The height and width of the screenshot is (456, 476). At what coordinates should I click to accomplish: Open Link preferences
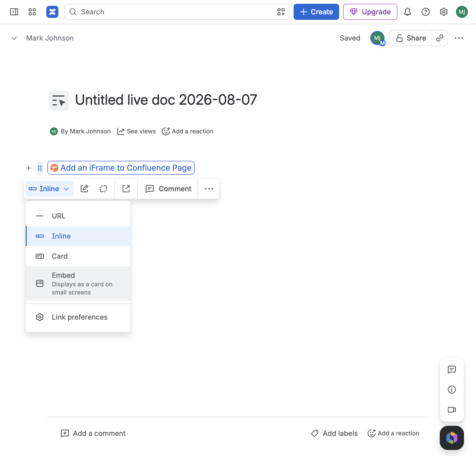point(78,317)
